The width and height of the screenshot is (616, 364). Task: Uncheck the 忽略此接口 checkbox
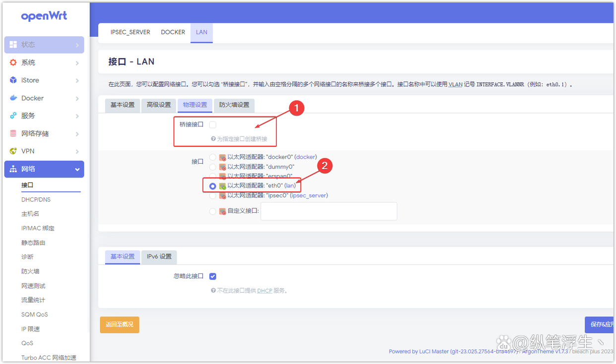[212, 276]
